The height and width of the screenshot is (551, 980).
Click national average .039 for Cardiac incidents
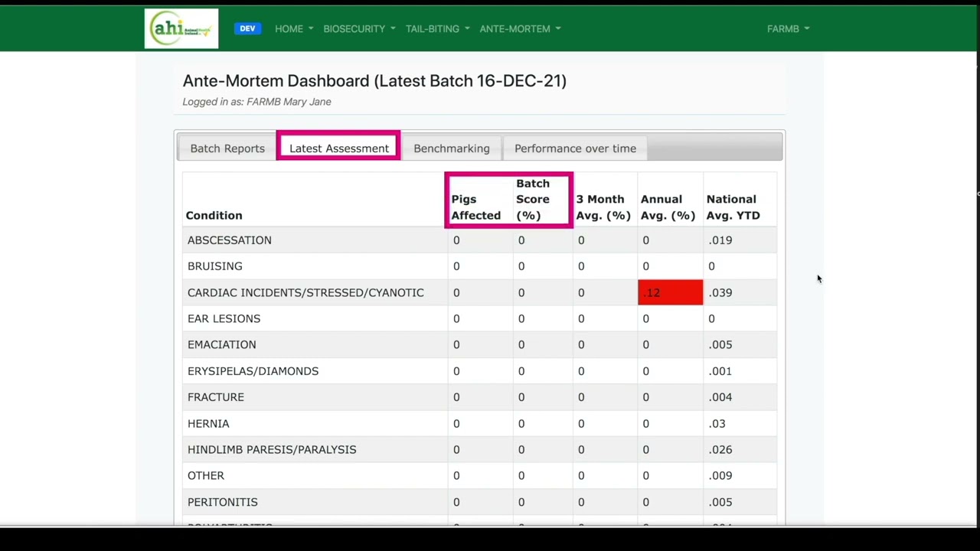point(720,292)
